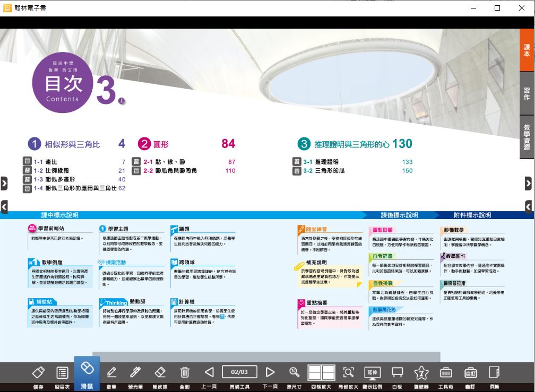Click chapter 3 heading 推理證明與三角形的心

click(x=352, y=144)
